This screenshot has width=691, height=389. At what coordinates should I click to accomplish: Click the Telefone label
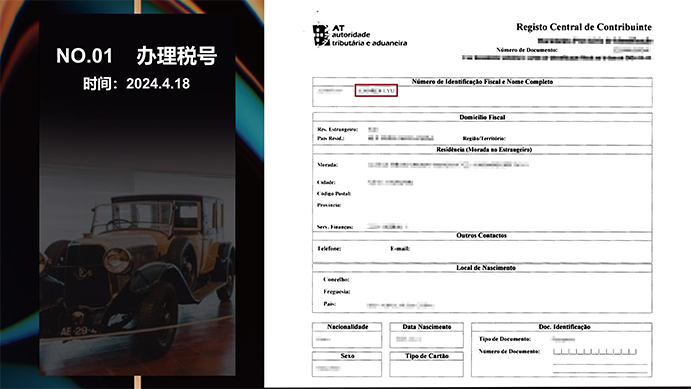point(329,248)
